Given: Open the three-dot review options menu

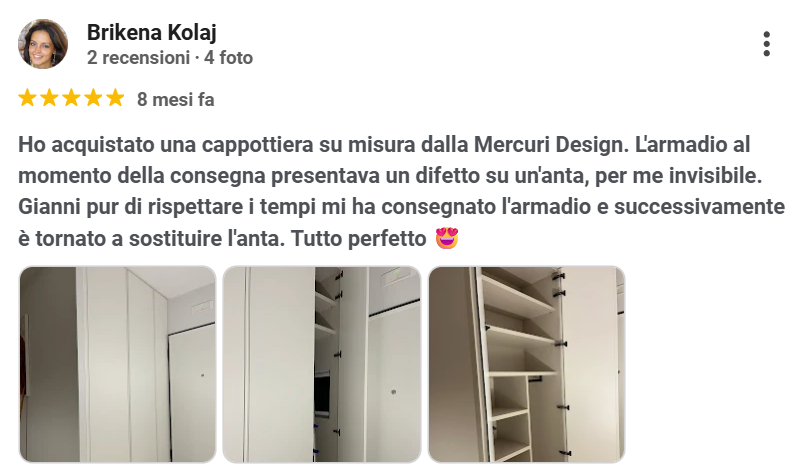Looking at the screenshot, I should point(767,44).
